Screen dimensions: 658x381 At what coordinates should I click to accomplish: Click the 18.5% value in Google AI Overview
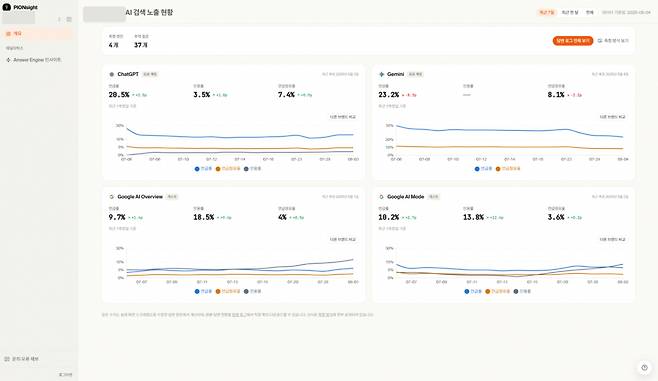tap(204, 217)
